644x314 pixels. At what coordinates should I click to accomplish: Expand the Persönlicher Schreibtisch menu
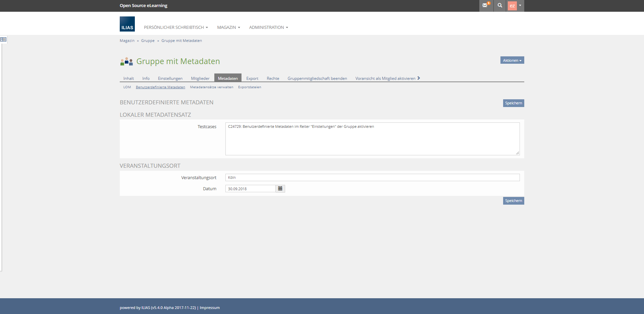(x=176, y=28)
